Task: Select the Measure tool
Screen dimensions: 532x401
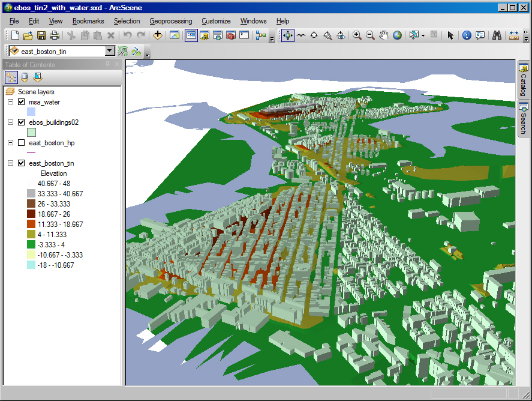Action: pyautogui.click(x=513, y=35)
